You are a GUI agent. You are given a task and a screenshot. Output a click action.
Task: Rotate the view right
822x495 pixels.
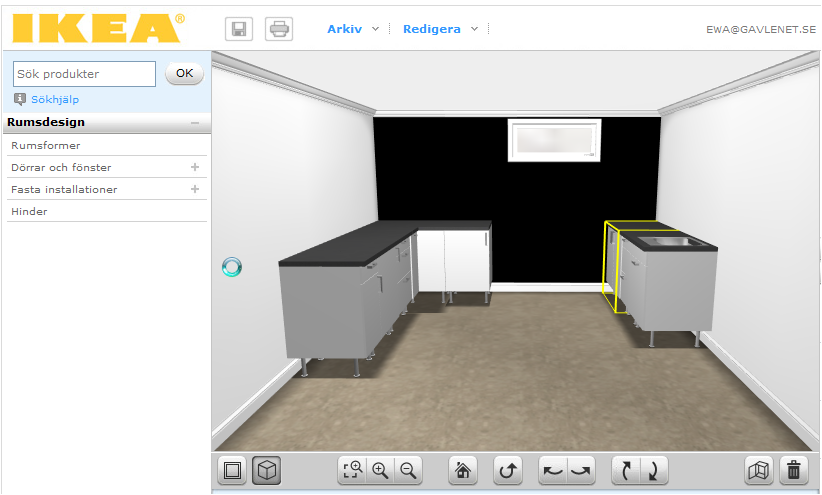tap(580, 470)
